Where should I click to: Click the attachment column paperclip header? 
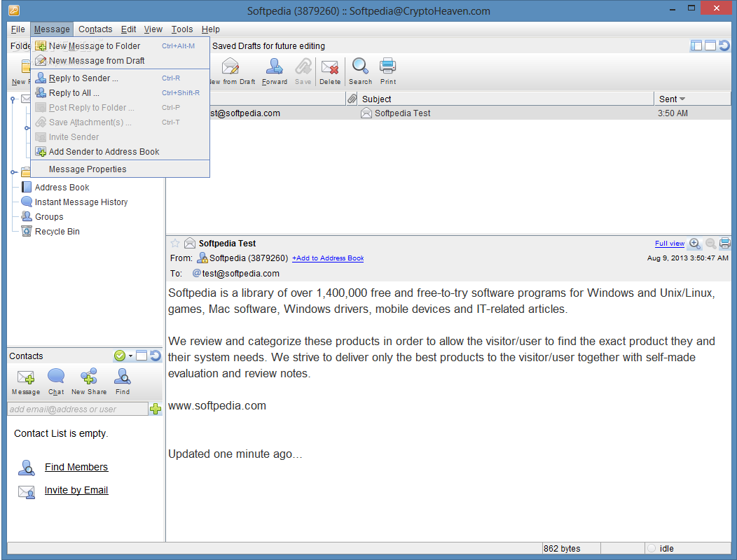coord(352,99)
